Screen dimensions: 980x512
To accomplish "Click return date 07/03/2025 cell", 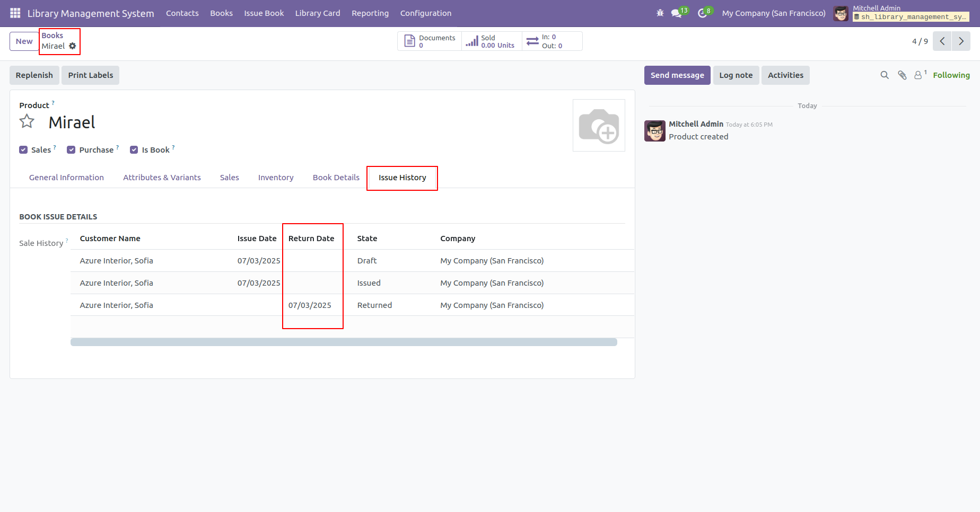I will pyautogui.click(x=310, y=305).
